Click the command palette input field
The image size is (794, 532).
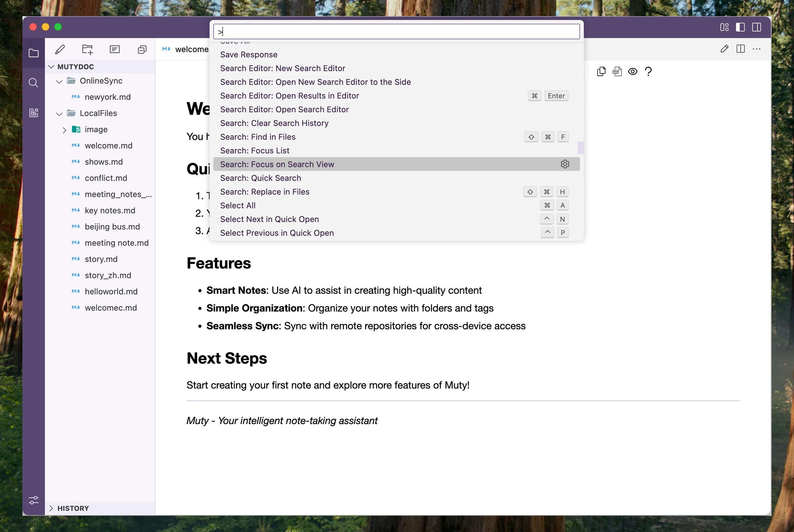click(x=396, y=32)
